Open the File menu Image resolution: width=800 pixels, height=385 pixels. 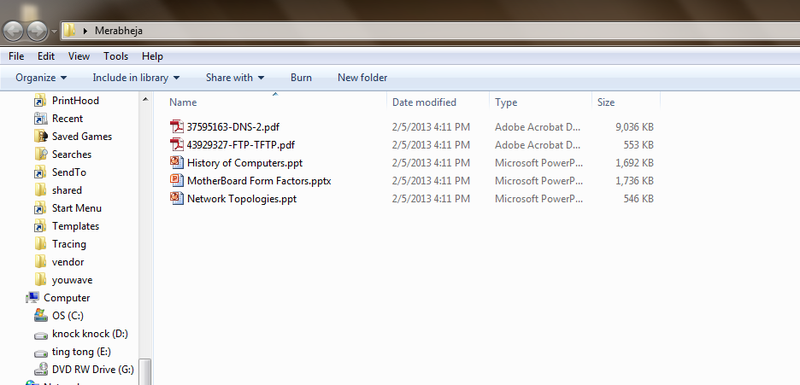(16, 56)
